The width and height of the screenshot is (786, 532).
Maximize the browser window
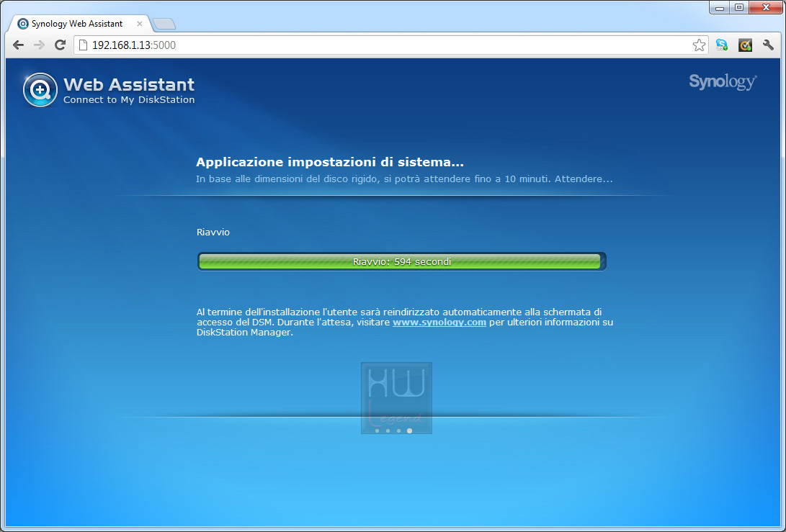pos(739,7)
